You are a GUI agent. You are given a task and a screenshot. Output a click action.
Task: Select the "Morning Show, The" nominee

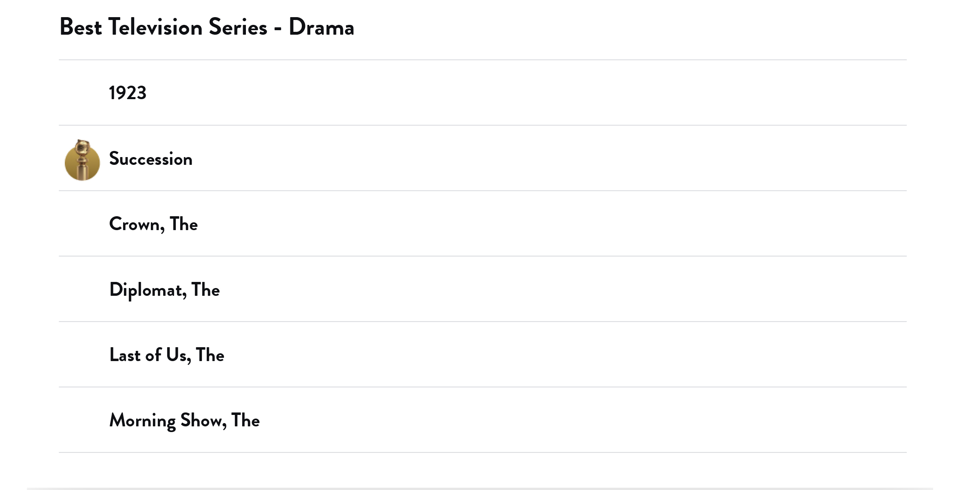click(x=184, y=420)
